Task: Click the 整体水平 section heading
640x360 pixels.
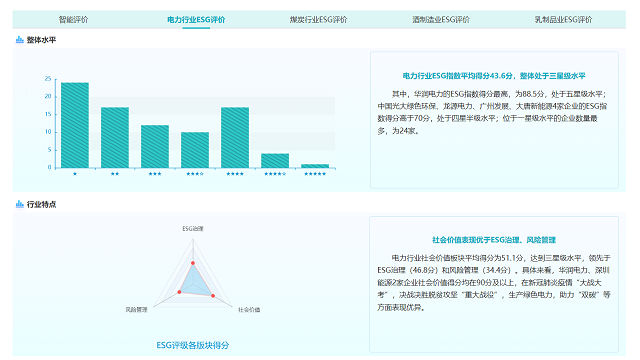Action: [x=41, y=40]
